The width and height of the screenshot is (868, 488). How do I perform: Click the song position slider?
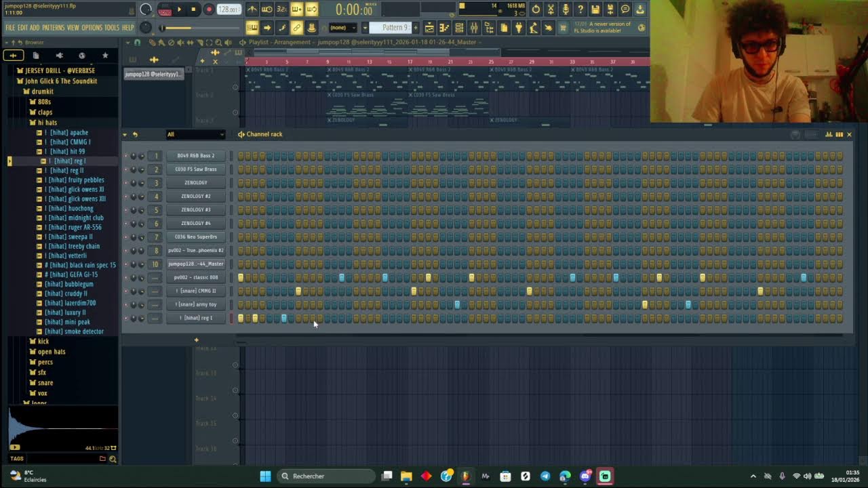click(x=200, y=28)
